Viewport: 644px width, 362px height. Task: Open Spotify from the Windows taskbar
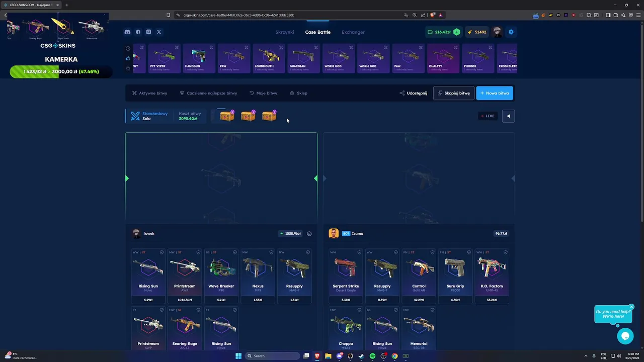pos(372,356)
